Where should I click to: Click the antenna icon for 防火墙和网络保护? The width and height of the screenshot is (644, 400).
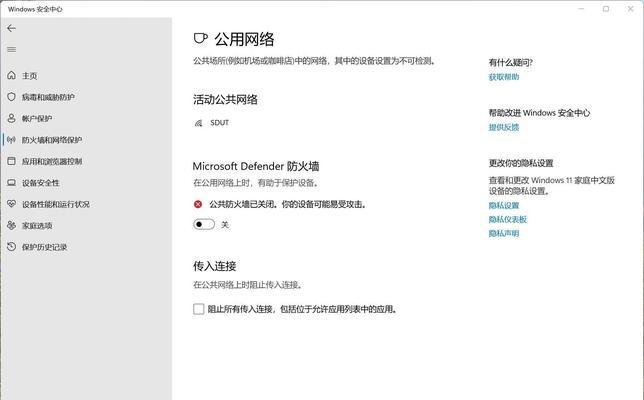click(x=12, y=140)
